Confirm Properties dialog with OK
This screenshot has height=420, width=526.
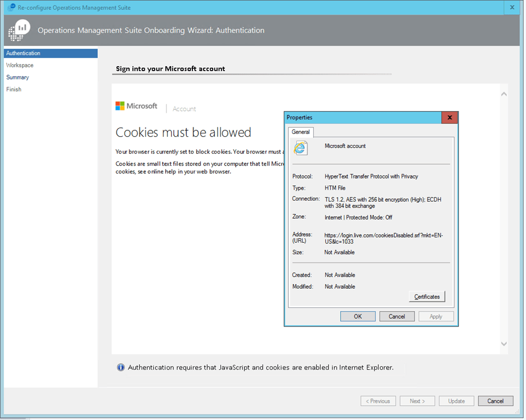[x=358, y=316]
